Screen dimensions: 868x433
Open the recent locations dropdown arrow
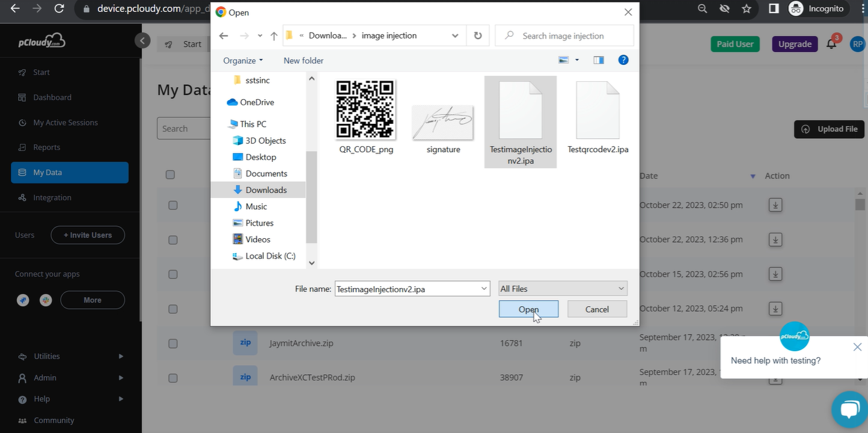[x=260, y=36]
